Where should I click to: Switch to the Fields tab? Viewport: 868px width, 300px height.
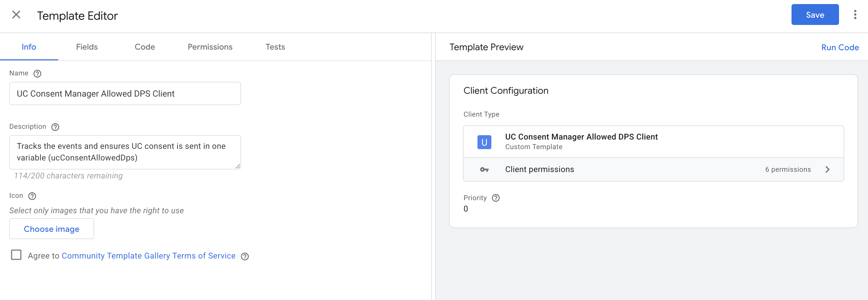click(x=87, y=47)
